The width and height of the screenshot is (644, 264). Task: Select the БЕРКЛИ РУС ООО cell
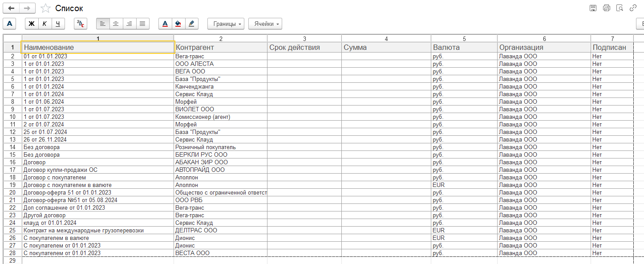pos(220,155)
